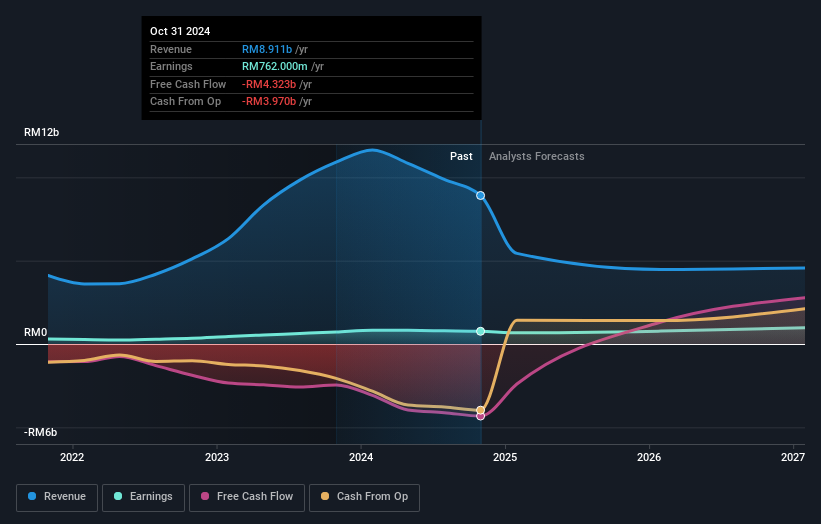Screen dimensions: 821x524
Task: Toggle the Revenue legend series
Action: [x=57, y=497]
